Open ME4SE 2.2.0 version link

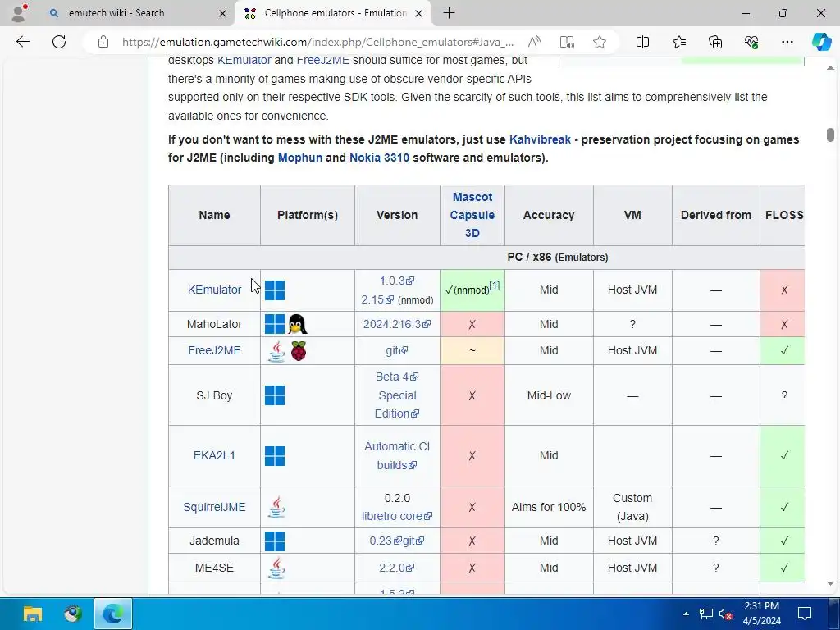pos(397,568)
